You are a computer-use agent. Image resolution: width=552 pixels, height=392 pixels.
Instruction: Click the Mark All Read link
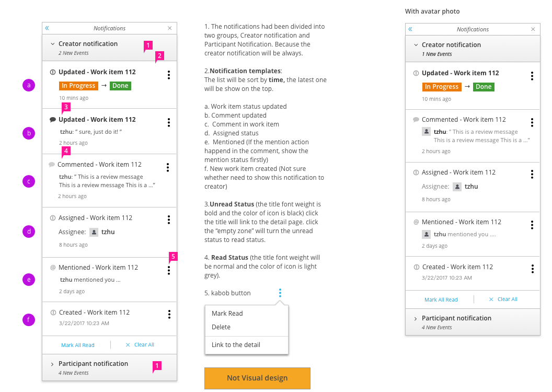(78, 345)
